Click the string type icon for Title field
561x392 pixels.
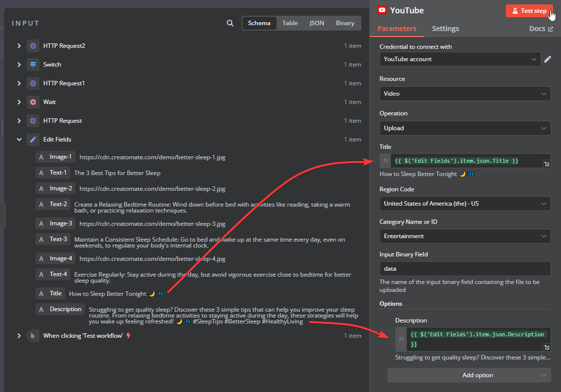pyautogui.click(x=41, y=293)
